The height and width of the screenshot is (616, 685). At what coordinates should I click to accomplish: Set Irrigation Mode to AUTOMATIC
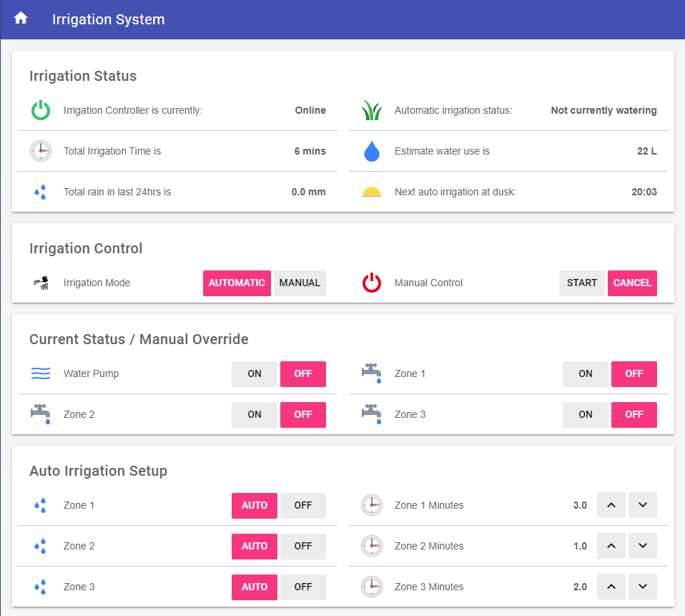pos(237,283)
